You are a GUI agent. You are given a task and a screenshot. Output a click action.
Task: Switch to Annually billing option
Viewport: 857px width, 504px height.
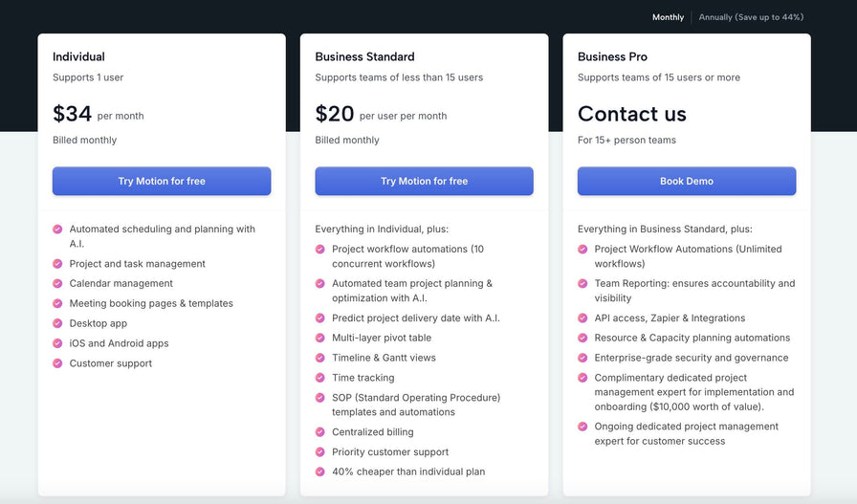tap(751, 17)
